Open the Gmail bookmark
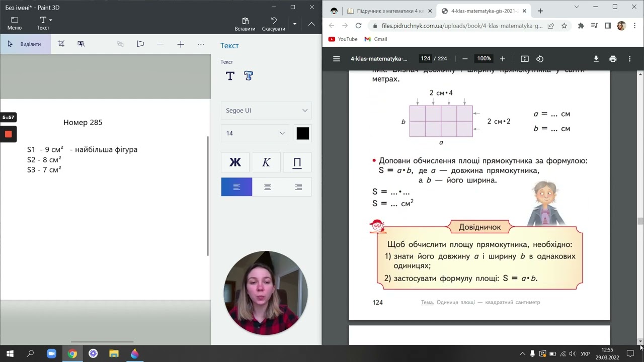Screen dimensions: 644x362 click(x=376, y=39)
